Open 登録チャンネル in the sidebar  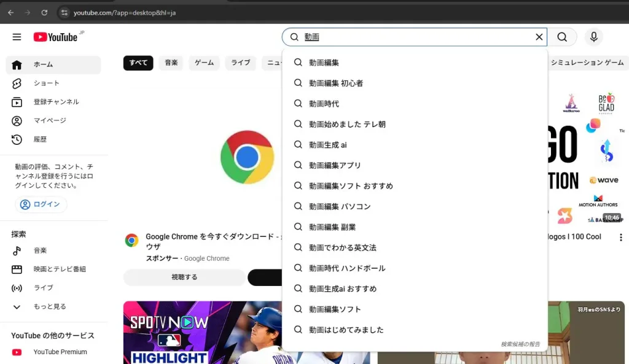[53, 102]
